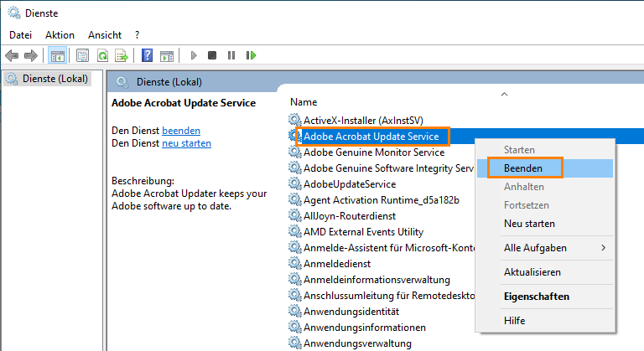
Task: Toggle the console tree pane icon
Action: coord(58,55)
